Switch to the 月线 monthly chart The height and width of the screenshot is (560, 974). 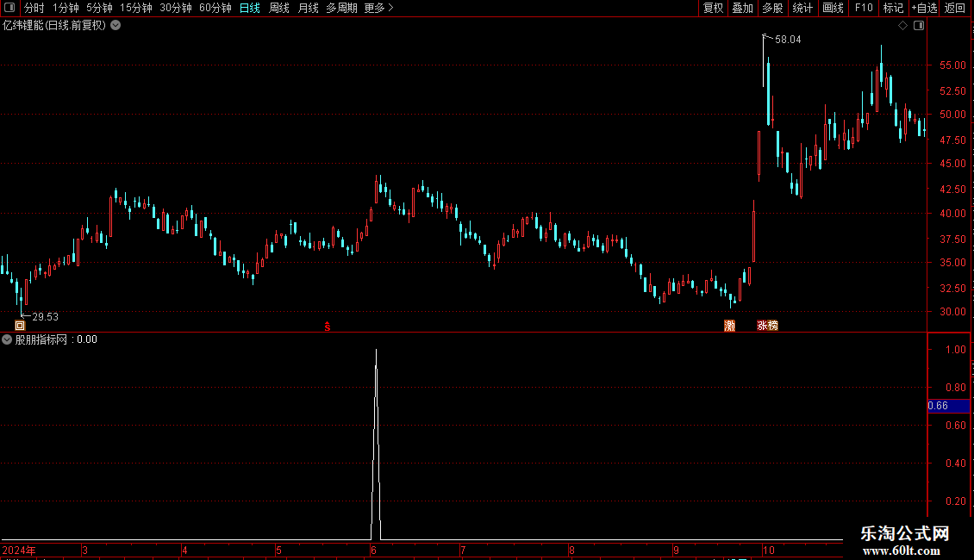pyautogui.click(x=308, y=8)
